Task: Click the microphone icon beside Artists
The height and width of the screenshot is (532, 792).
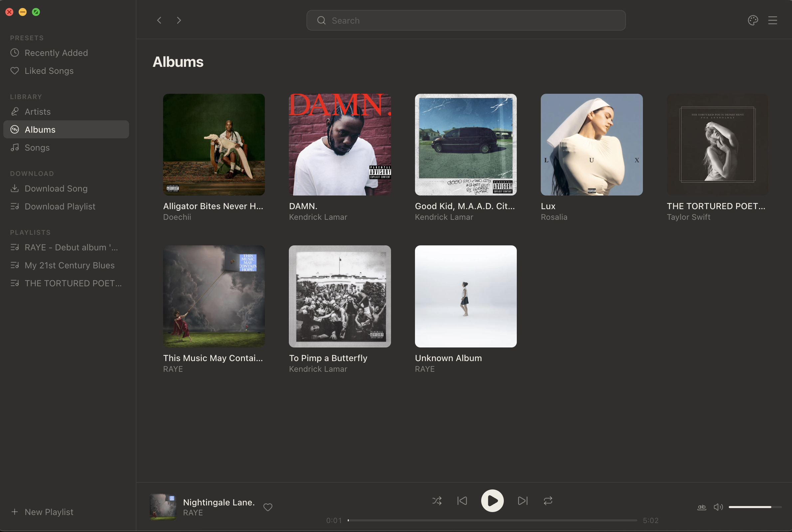Action: pyautogui.click(x=15, y=111)
